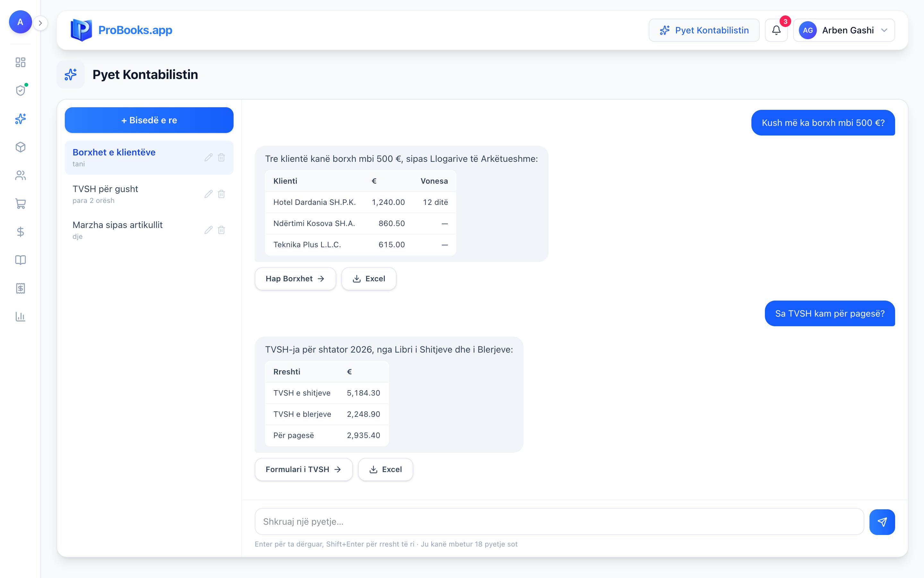Download Excel for client debts table
This screenshot has width=924, height=578.
tap(369, 279)
